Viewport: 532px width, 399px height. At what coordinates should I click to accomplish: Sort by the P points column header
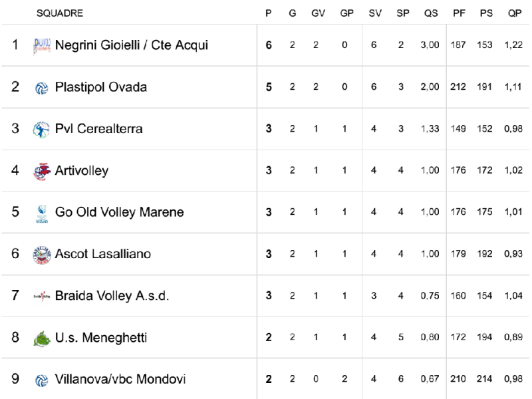(269, 13)
